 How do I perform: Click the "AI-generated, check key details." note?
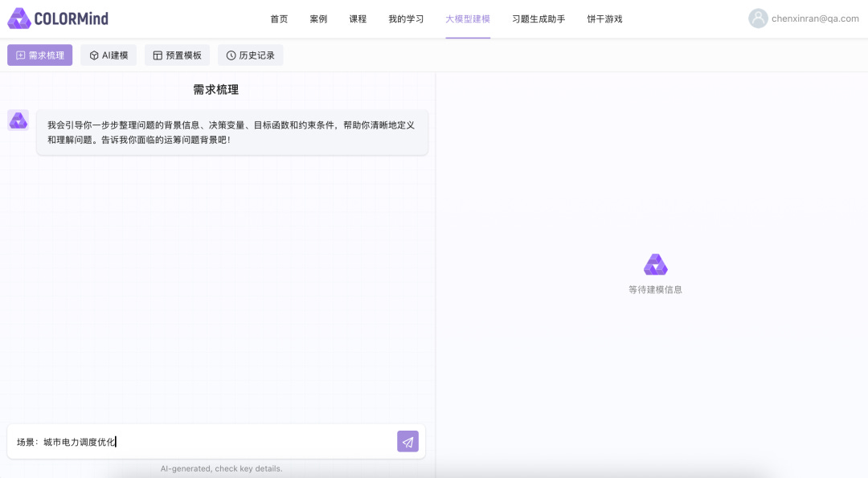[222, 468]
